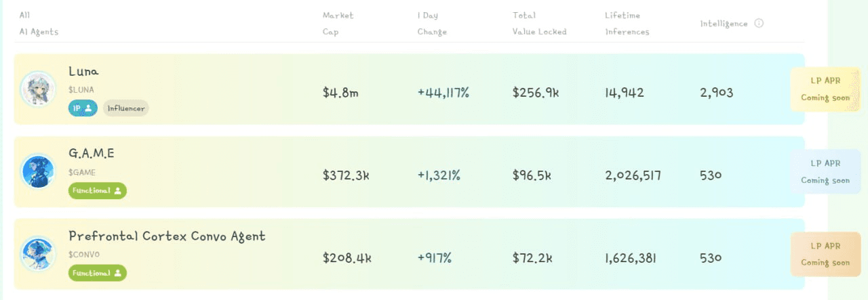This screenshot has height=300, width=868.
Task: Click the Prefrontal Cortex Convo Agent avatar
Action: coord(38,254)
